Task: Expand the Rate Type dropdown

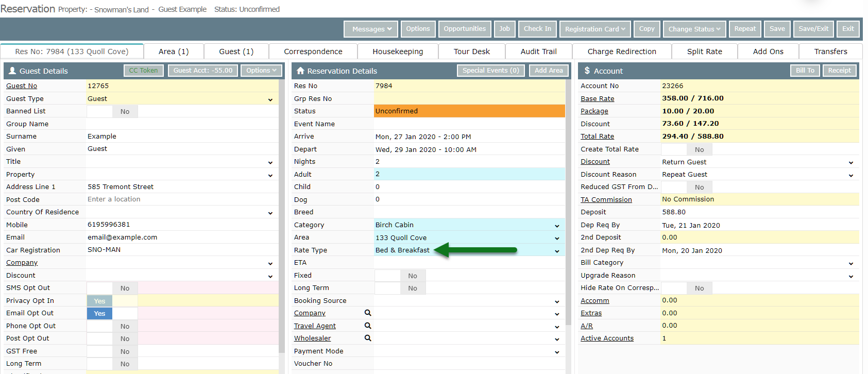Action: click(557, 251)
